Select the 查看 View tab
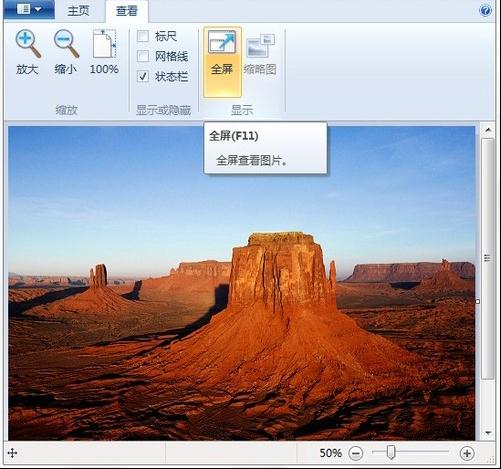Screen dimensions: 501x469 click(x=127, y=11)
